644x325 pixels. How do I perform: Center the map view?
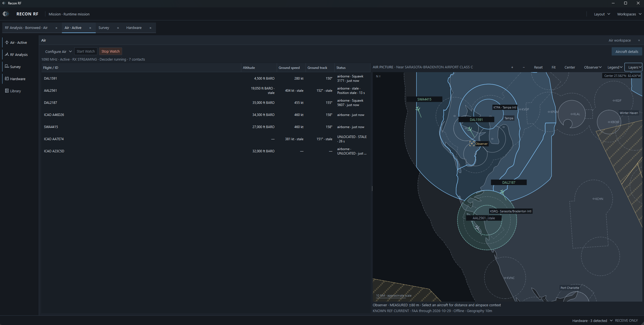click(570, 67)
